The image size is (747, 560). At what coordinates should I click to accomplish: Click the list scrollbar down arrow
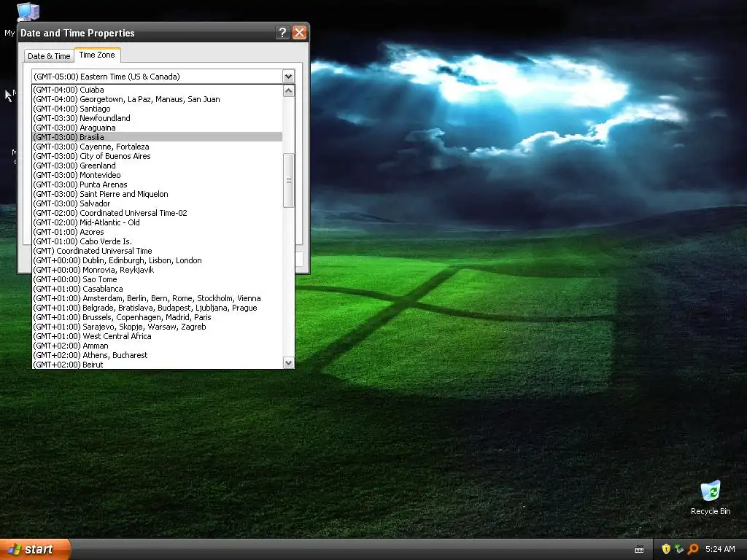coord(288,363)
